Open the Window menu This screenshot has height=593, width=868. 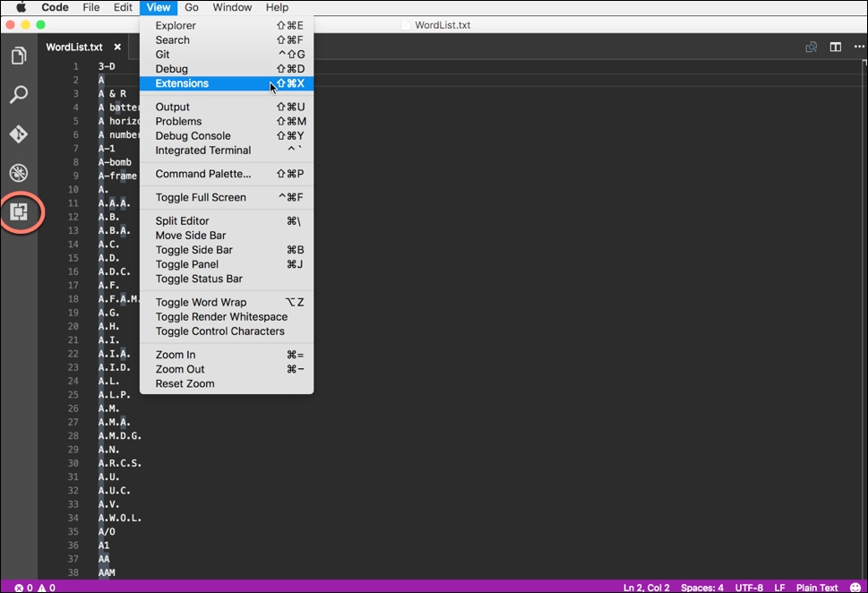232,7
